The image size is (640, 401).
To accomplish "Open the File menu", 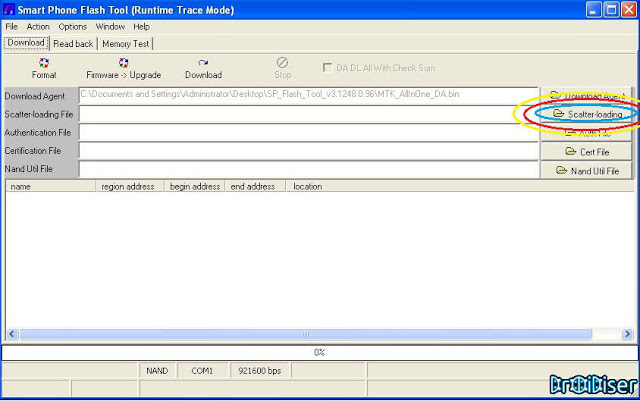I will (11, 27).
